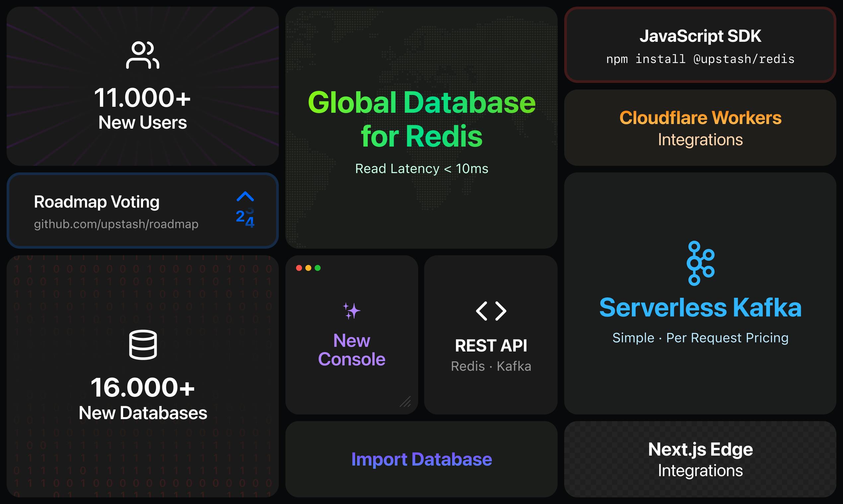
Task: Click the "New Users" label
Action: [x=143, y=122]
